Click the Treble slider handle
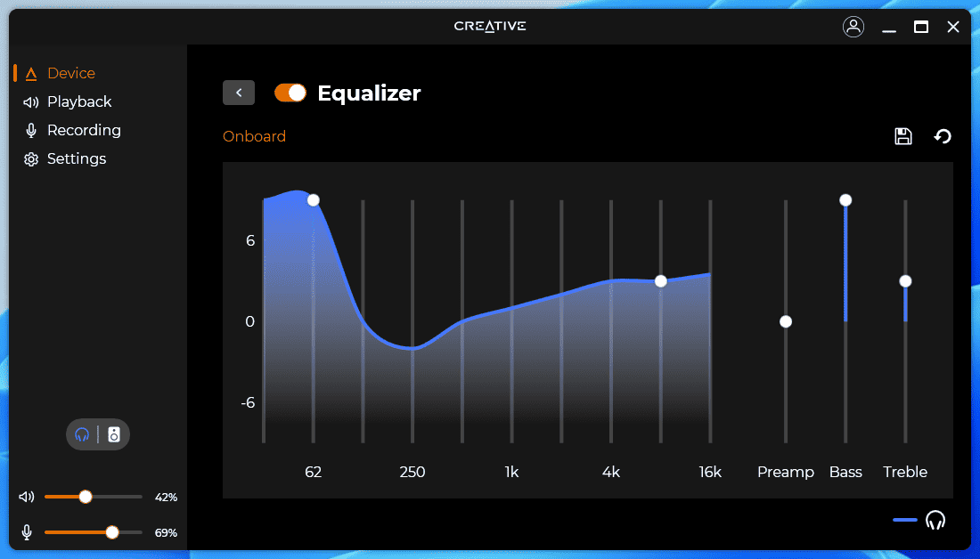The image size is (980, 559). (905, 281)
